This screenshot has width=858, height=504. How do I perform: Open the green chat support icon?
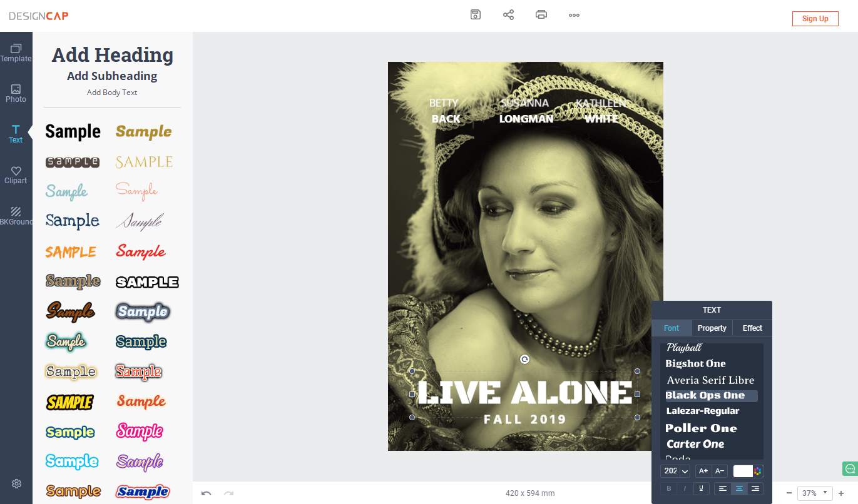[x=850, y=468]
